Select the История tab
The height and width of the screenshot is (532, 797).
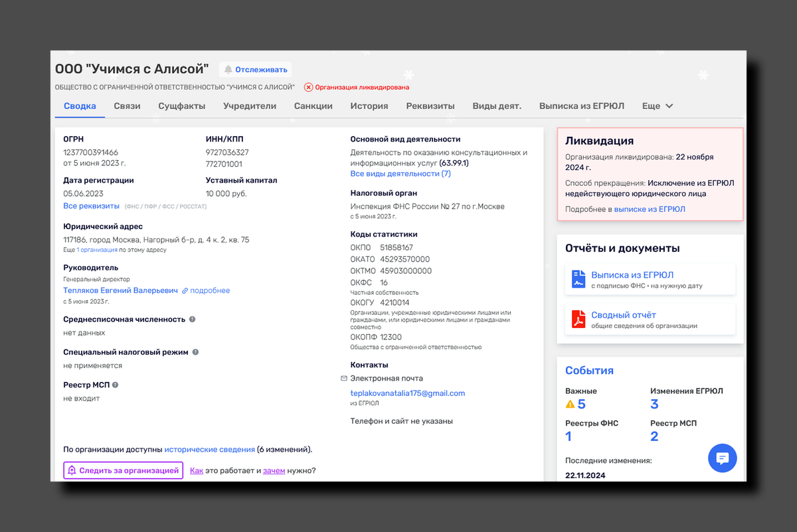369,106
